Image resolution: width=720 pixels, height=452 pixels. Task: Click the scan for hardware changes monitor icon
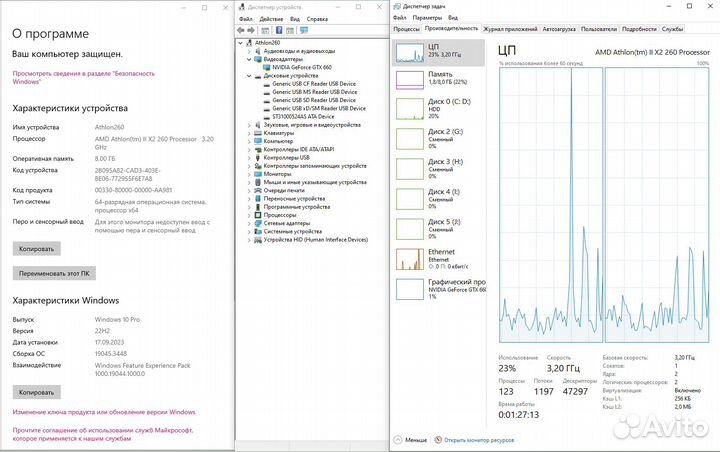tap(304, 30)
